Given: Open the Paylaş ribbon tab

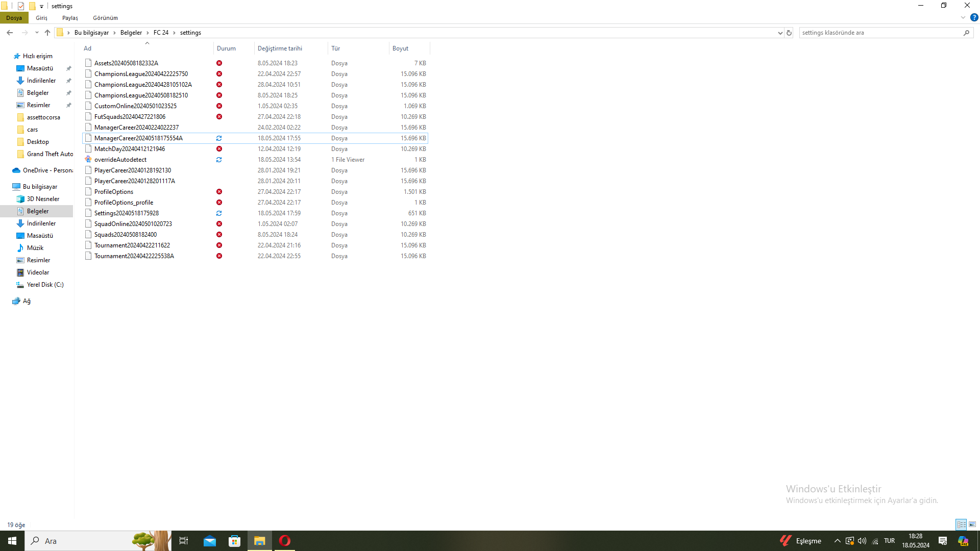Looking at the screenshot, I should pyautogui.click(x=70, y=17).
